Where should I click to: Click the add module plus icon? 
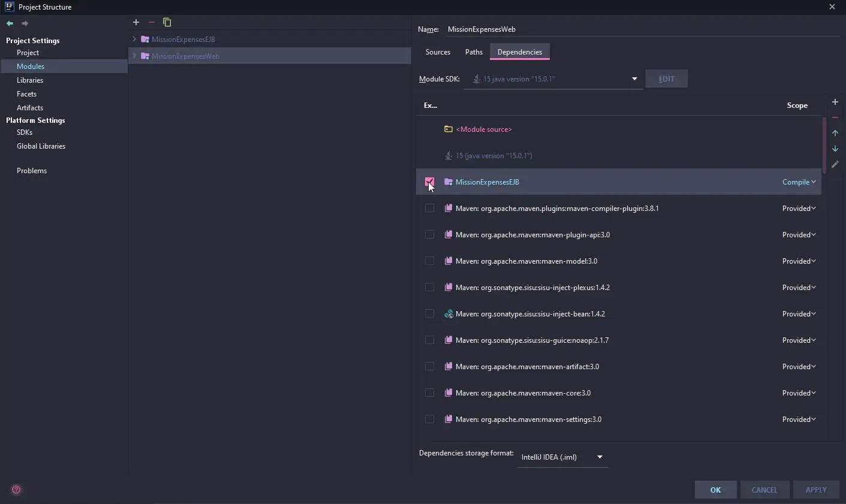(136, 22)
